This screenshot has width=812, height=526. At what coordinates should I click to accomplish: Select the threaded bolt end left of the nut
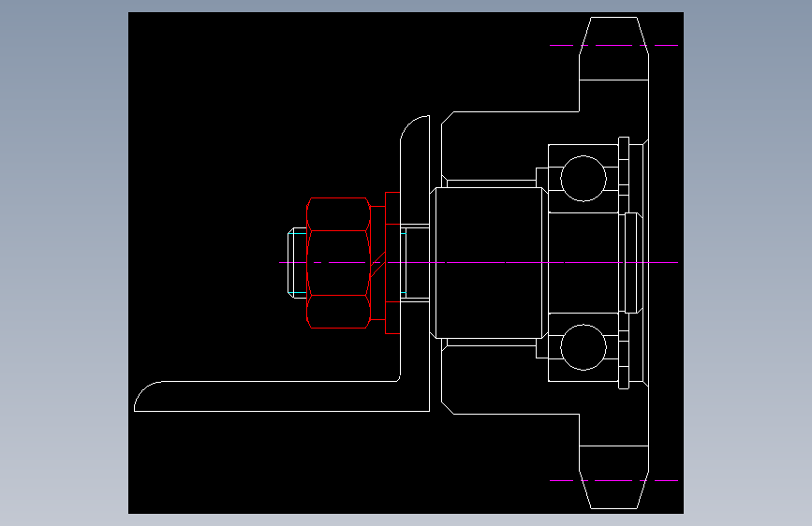point(297,263)
